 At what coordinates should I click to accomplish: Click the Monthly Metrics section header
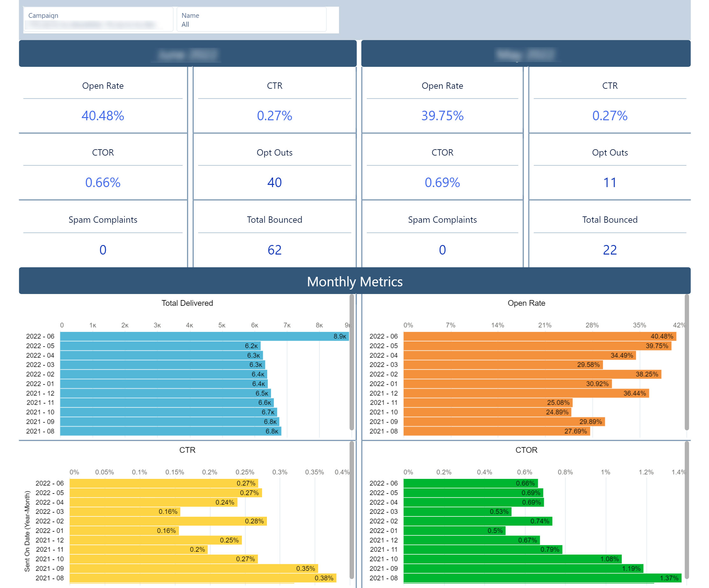(x=354, y=281)
